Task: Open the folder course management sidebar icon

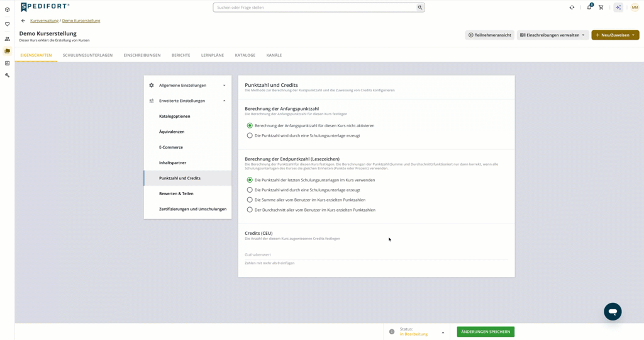Action: click(7, 51)
